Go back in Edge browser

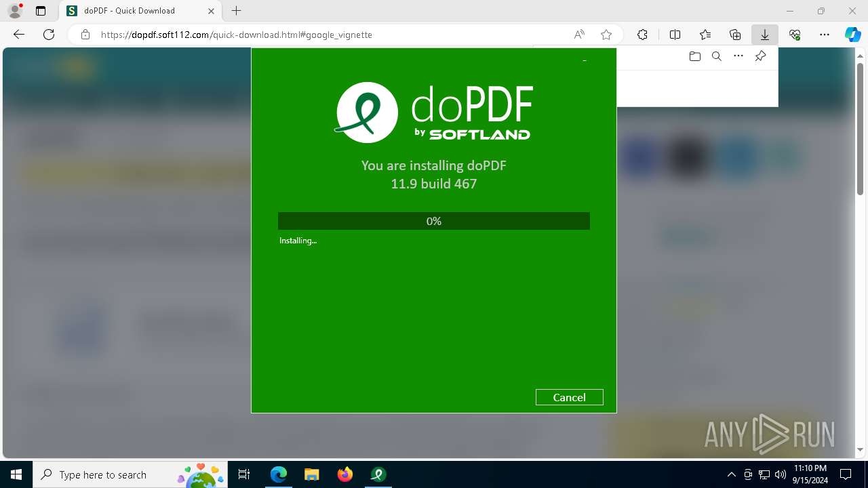(19, 35)
